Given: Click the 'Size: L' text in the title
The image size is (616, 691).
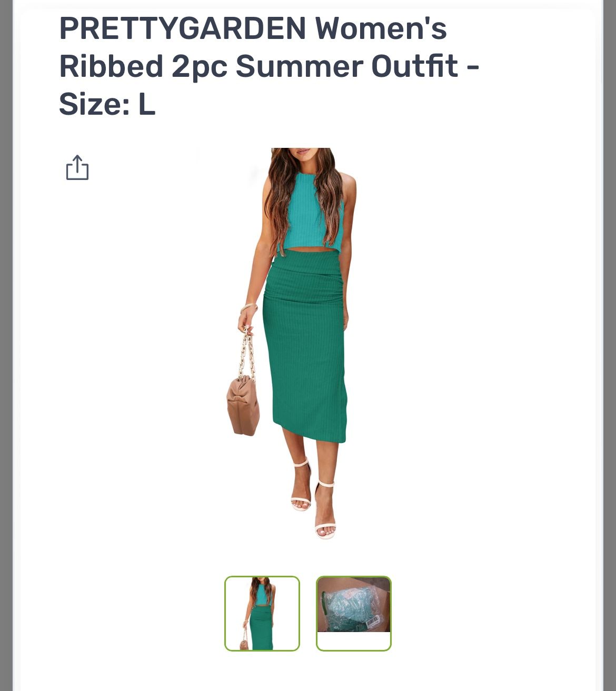Looking at the screenshot, I should pyautogui.click(x=107, y=104).
